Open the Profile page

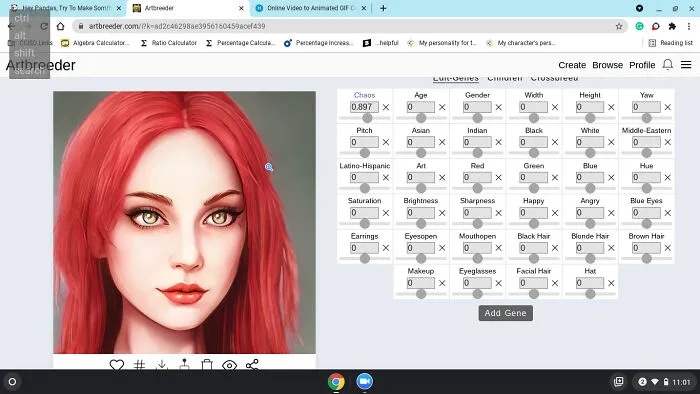click(x=642, y=65)
